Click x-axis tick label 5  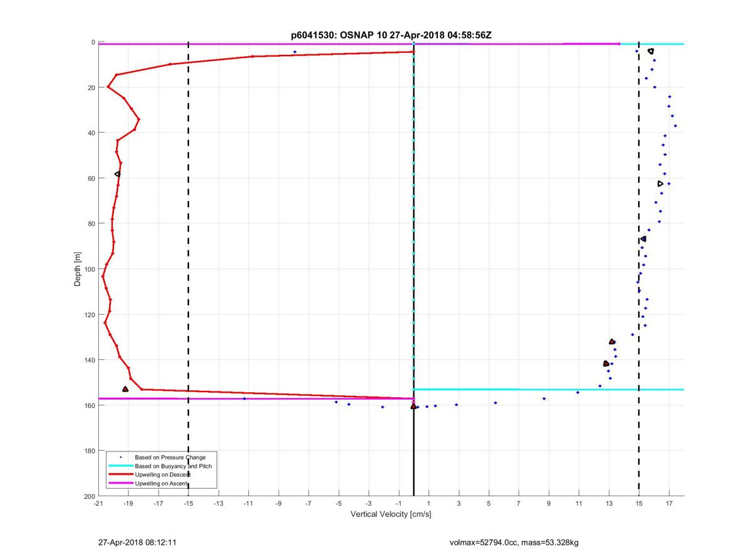coord(489,503)
